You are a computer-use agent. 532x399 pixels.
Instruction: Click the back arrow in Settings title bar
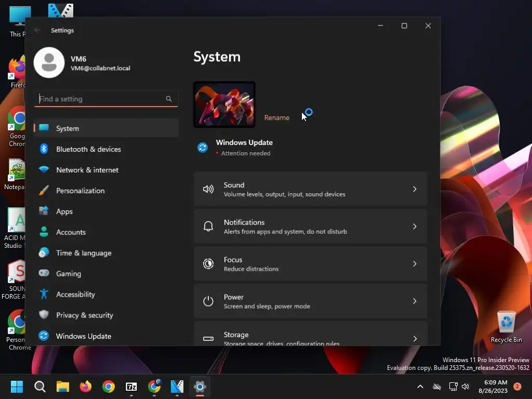(37, 30)
